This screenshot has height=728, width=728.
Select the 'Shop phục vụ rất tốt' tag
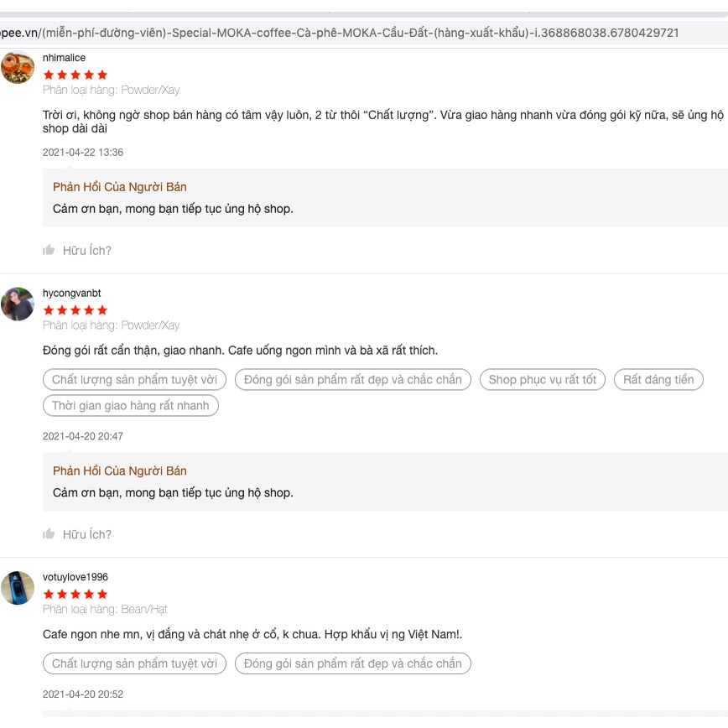pyautogui.click(x=543, y=379)
